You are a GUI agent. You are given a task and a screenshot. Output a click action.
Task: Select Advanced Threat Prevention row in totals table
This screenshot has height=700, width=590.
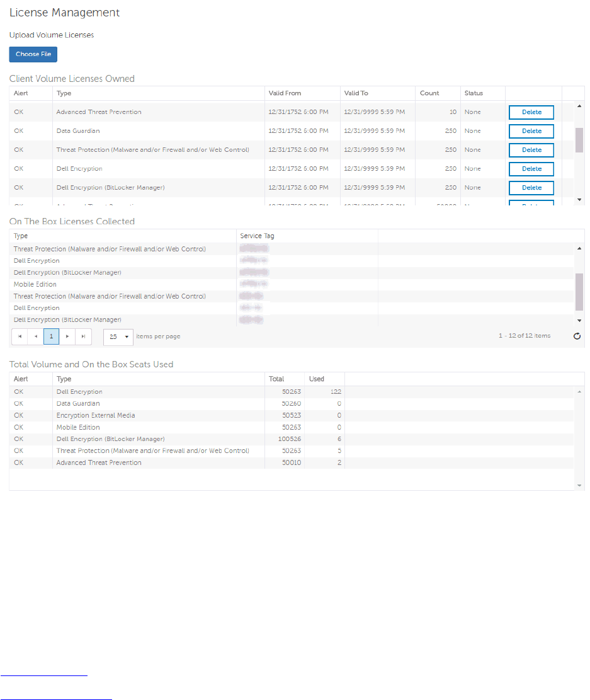pos(292,463)
